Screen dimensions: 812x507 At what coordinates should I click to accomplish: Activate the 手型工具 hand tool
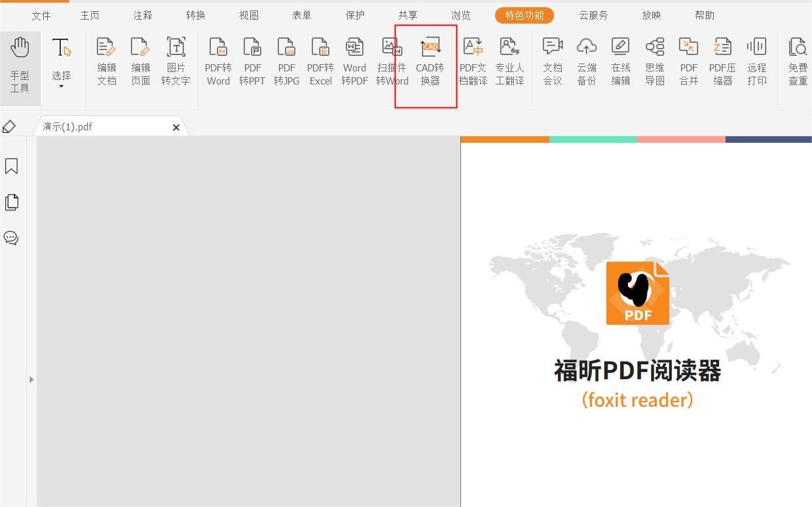pyautogui.click(x=20, y=62)
